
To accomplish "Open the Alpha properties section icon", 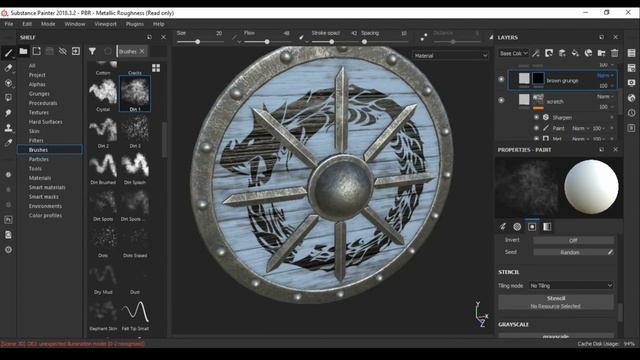I will click(x=517, y=227).
